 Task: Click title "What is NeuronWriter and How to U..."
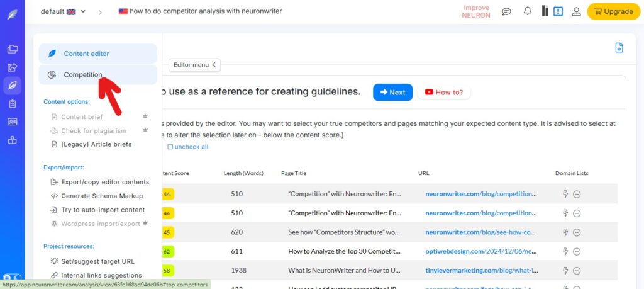[x=344, y=271]
